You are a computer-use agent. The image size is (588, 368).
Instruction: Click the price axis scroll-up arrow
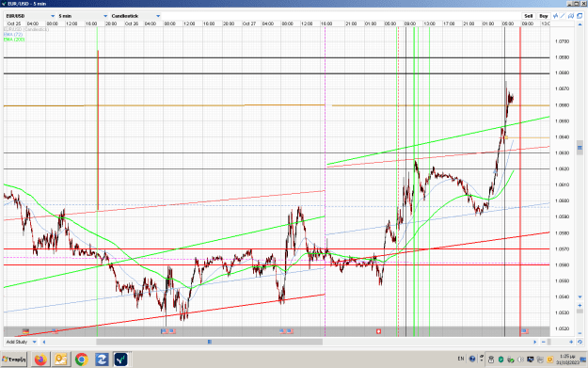click(x=580, y=24)
